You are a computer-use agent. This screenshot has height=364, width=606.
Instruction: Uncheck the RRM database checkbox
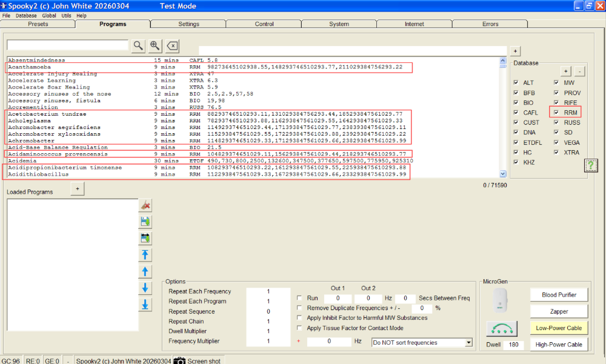click(556, 113)
